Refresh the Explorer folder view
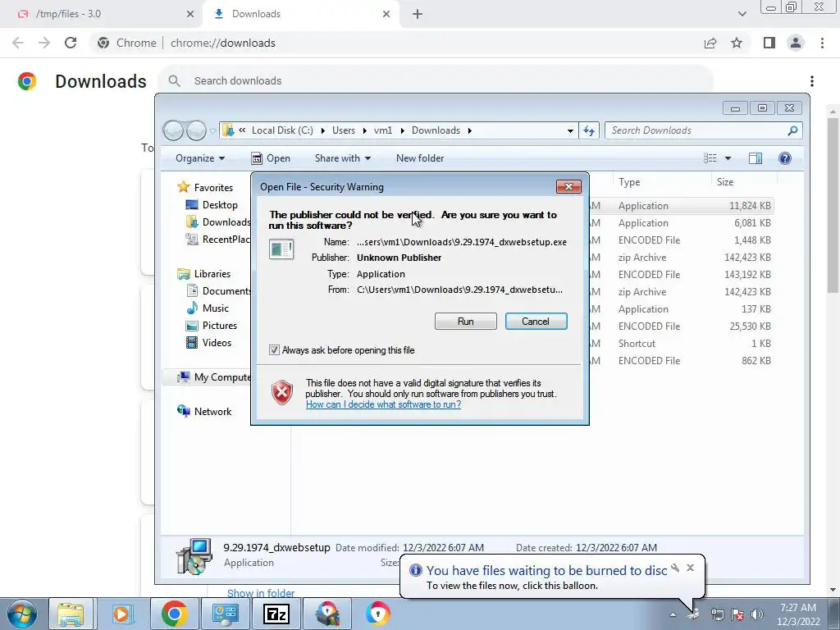This screenshot has width=840, height=630. pyautogui.click(x=589, y=130)
